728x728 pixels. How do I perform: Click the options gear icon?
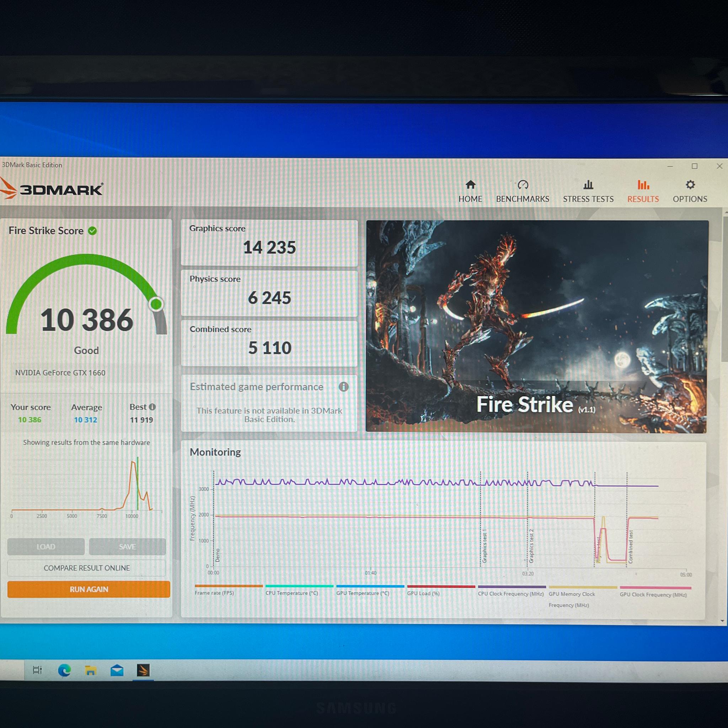pos(690,184)
